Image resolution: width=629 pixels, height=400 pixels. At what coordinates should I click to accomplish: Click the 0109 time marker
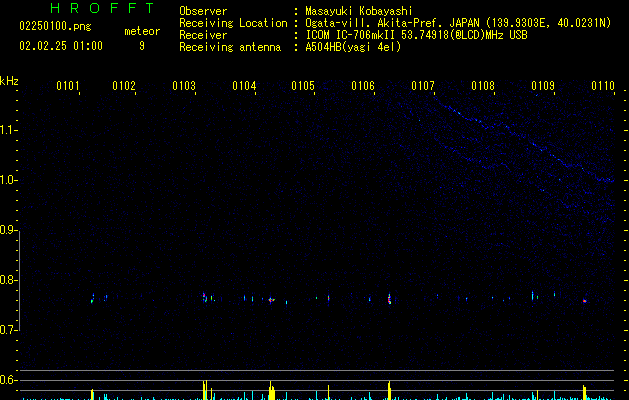(543, 86)
